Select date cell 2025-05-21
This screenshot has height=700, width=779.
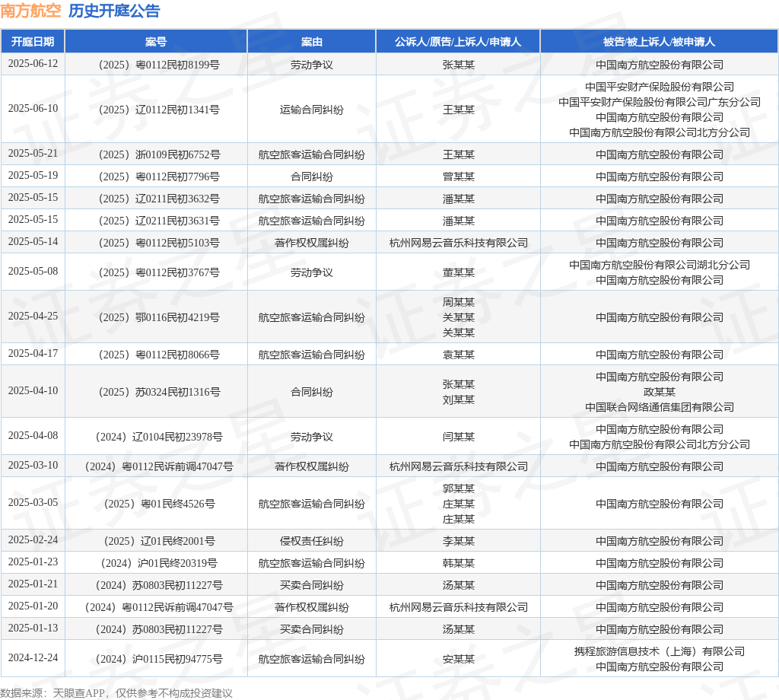[33, 154]
